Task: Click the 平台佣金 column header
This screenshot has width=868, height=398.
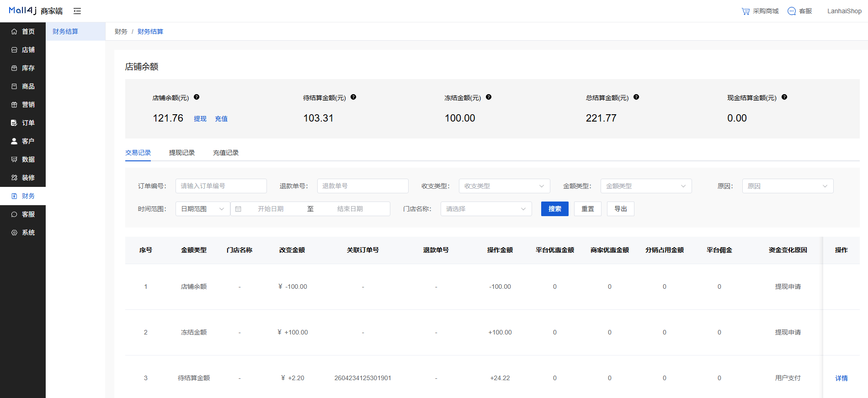Action: [719, 250]
